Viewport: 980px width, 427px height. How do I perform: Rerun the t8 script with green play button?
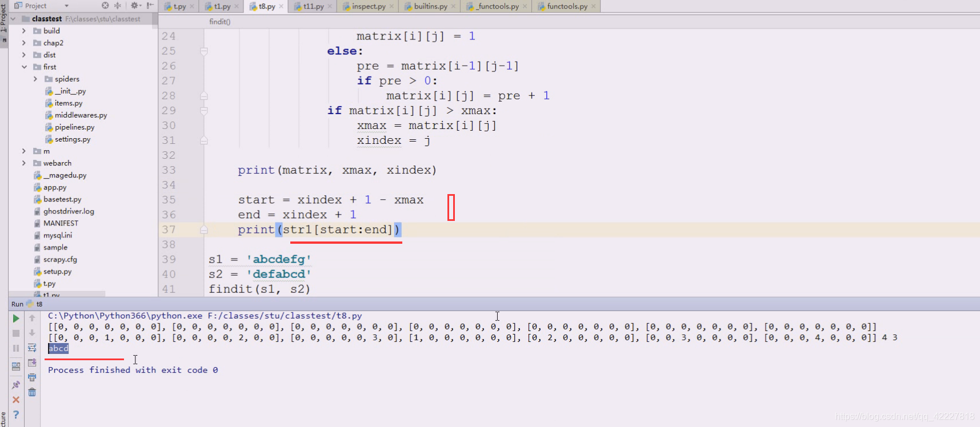(x=16, y=319)
